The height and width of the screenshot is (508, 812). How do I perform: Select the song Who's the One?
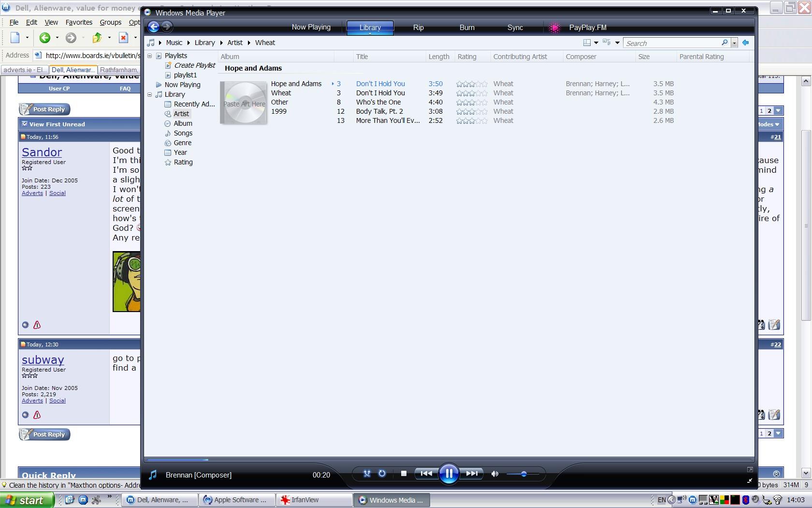click(378, 102)
